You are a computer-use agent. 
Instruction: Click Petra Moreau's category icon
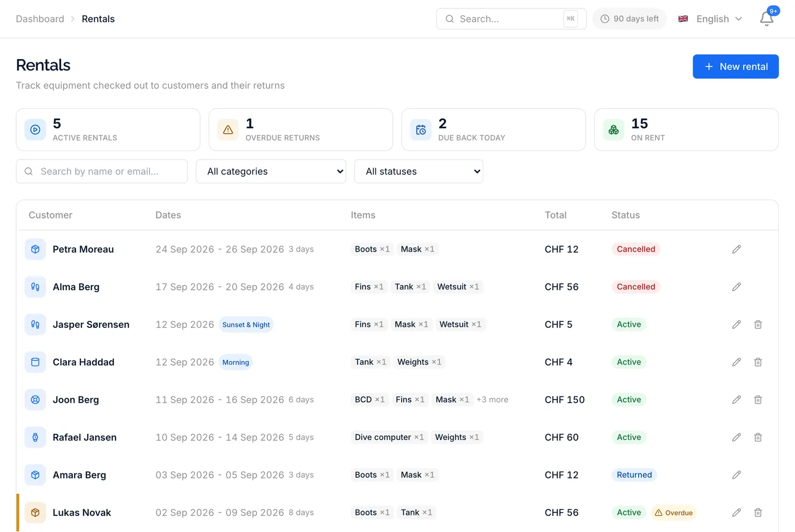coord(35,249)
